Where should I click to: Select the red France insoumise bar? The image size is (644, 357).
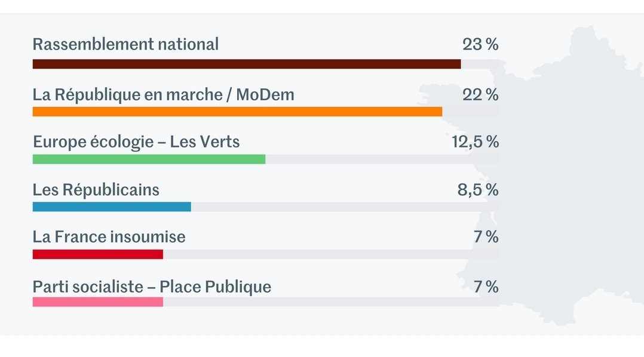pyautogui.click(x=98, y=254)
